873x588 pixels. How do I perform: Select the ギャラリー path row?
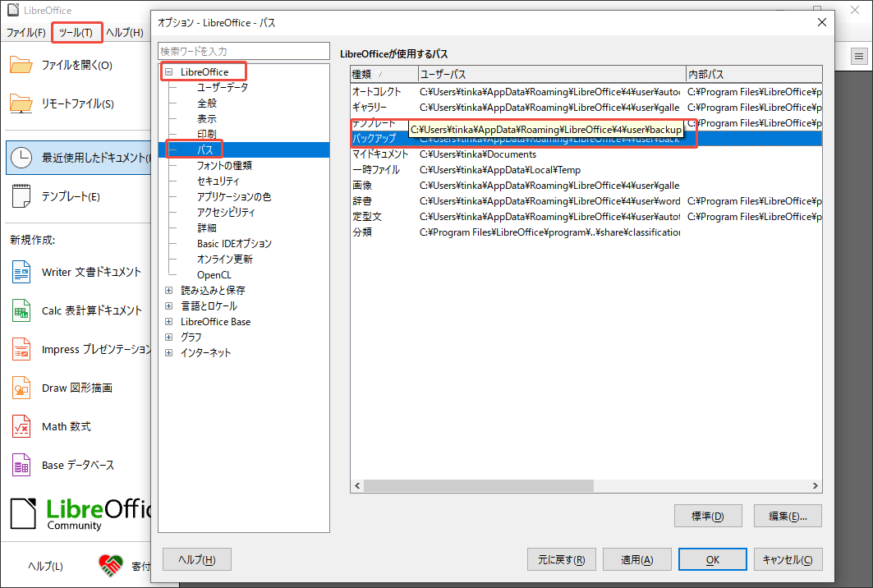[586, 108]
